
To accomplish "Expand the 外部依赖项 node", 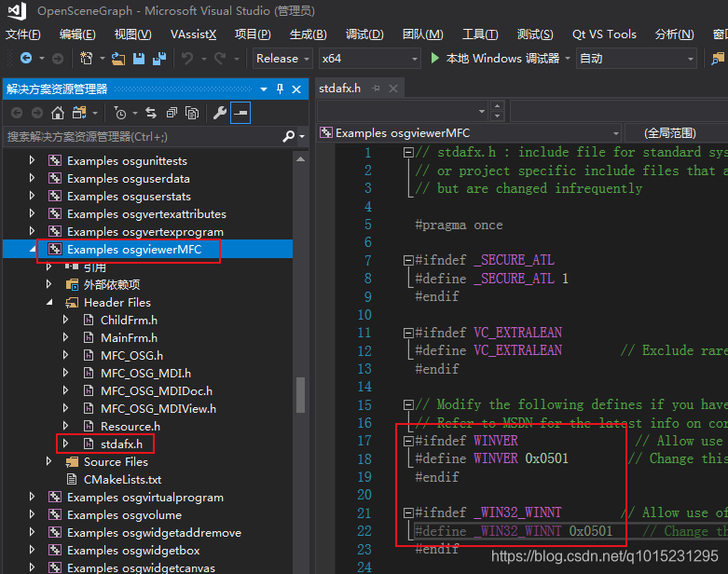I will click(x=49, y=284).
